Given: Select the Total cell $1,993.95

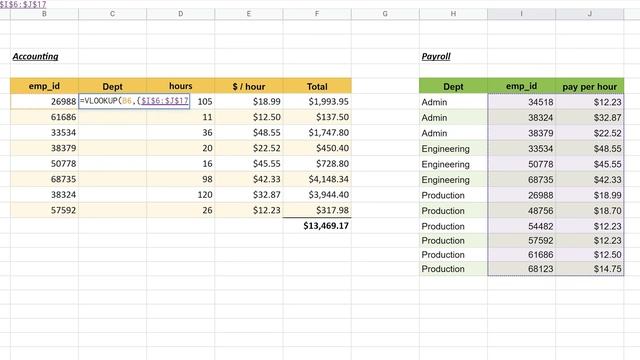Looking at the screenshot, I should pyautogui.click(x=317, y=102).
